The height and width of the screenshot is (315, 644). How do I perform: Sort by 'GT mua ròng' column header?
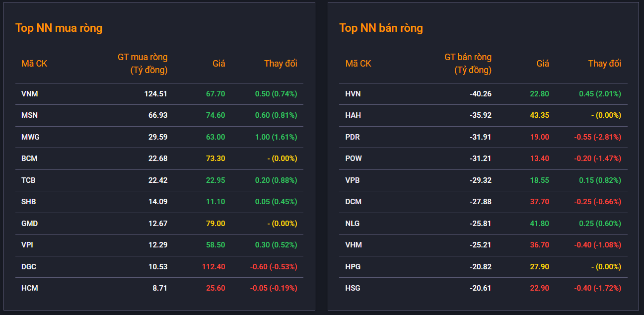[x=143, y=64]
